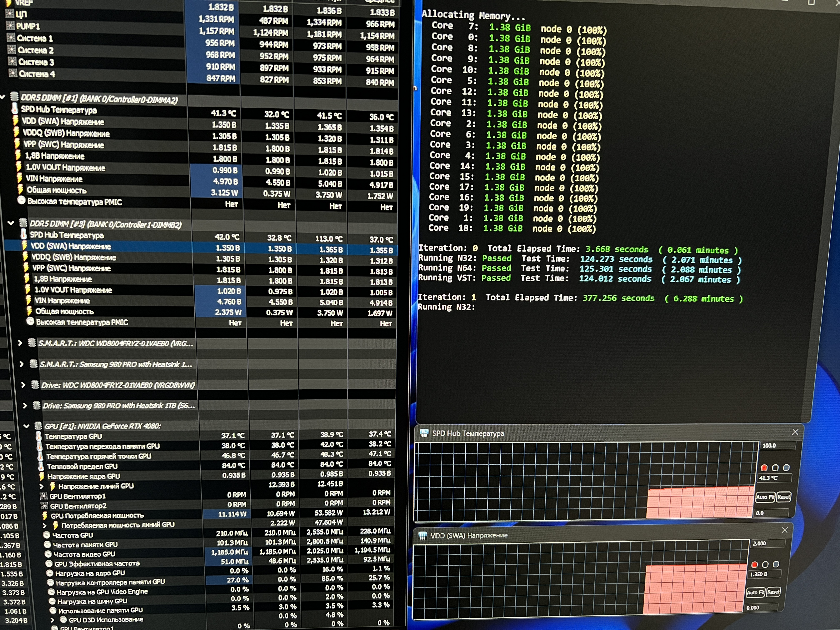
Task: Click the drive icon beside S.M.A.R.T.: Samsung 980 PRO
Action: point(33,364)
